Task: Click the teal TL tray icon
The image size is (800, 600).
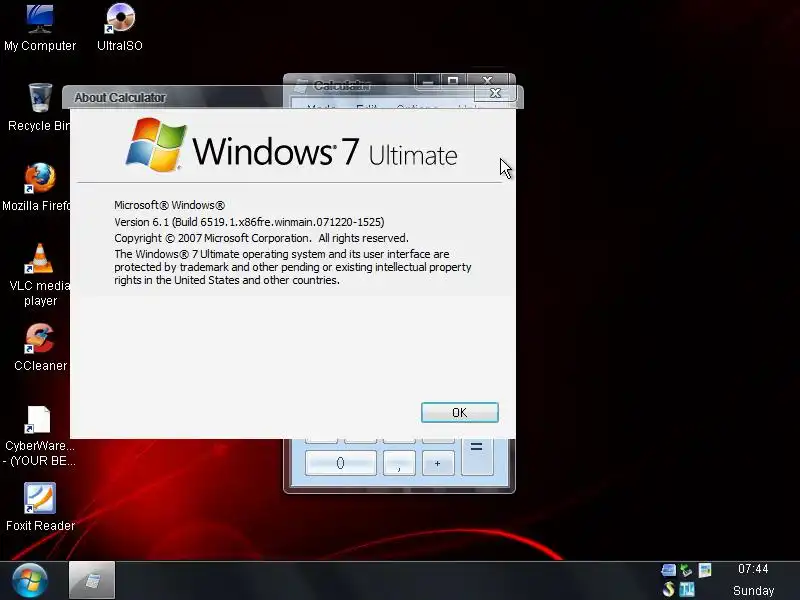Action: pos(687,589)
